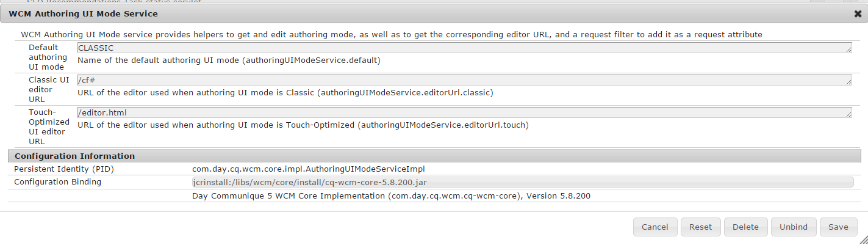The width and height of the screenshot is (868, 245).
Task: Click the Persistent Identity PID value text
Action: [308, 169]
